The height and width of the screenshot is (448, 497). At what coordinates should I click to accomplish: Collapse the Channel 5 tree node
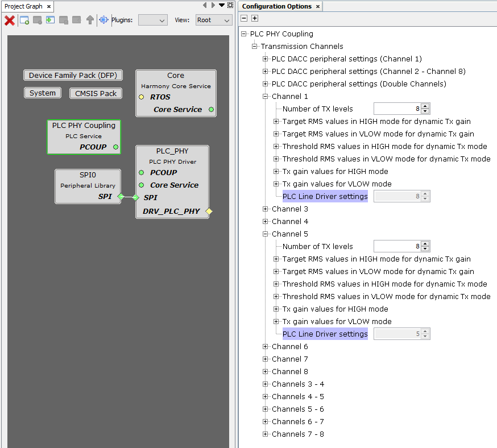pos(266,234)
